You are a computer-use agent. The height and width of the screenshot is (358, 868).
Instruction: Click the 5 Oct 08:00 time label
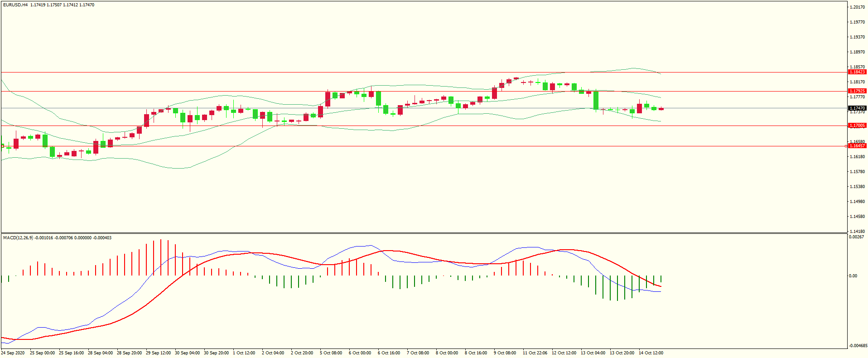coord(331,353)
